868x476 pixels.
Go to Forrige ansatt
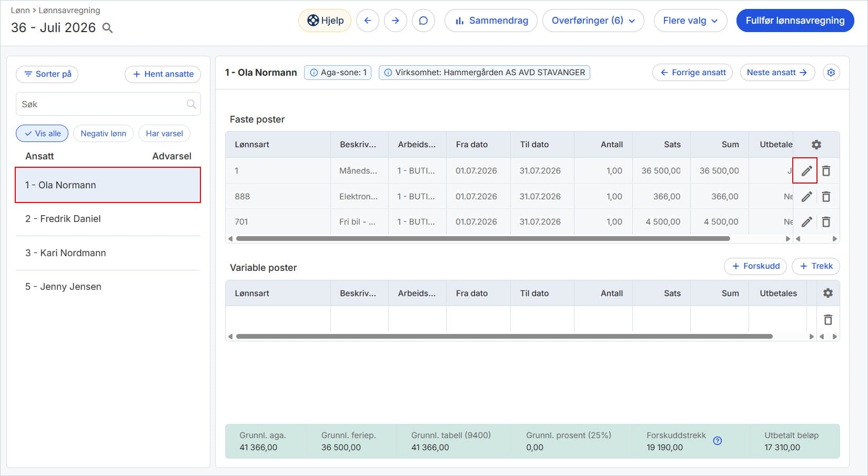(x=693, y=73)
